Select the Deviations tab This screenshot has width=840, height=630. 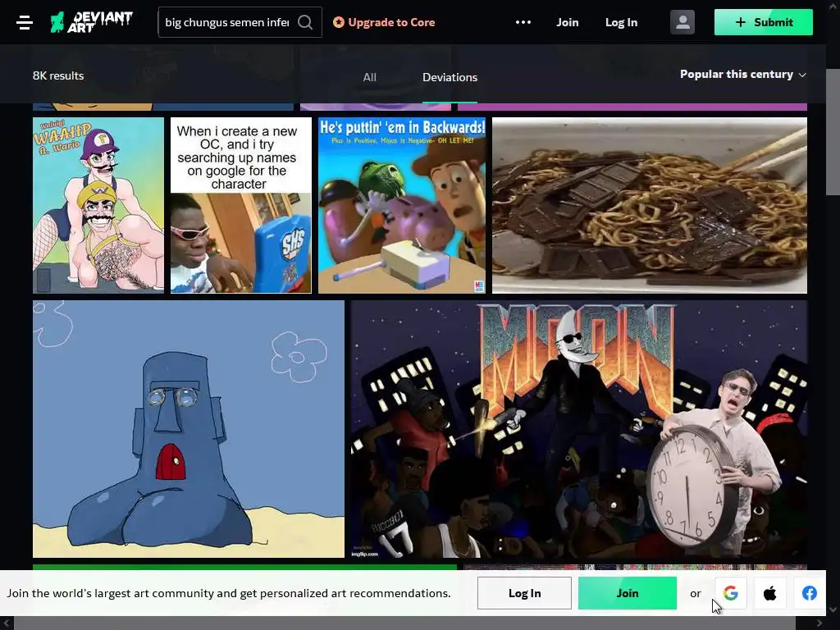point(450,77)
